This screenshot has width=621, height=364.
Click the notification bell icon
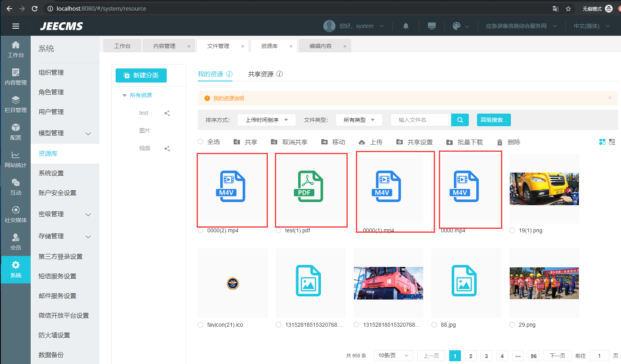click(405, 26)
